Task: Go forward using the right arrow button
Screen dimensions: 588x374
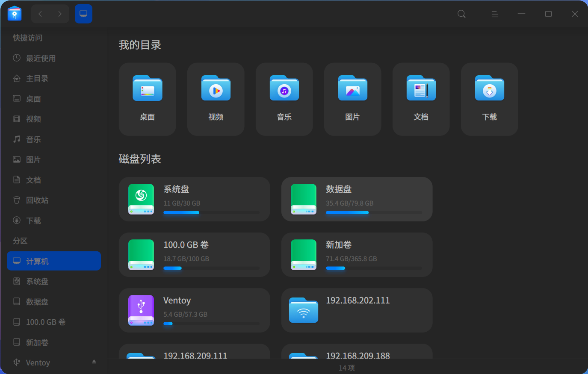Action: point(60,14)
